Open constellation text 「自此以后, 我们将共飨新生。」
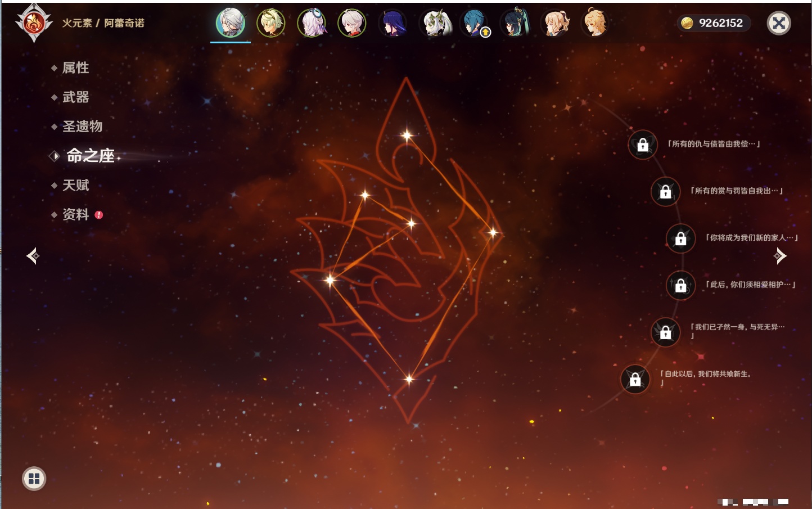 (x=706, y=378)
